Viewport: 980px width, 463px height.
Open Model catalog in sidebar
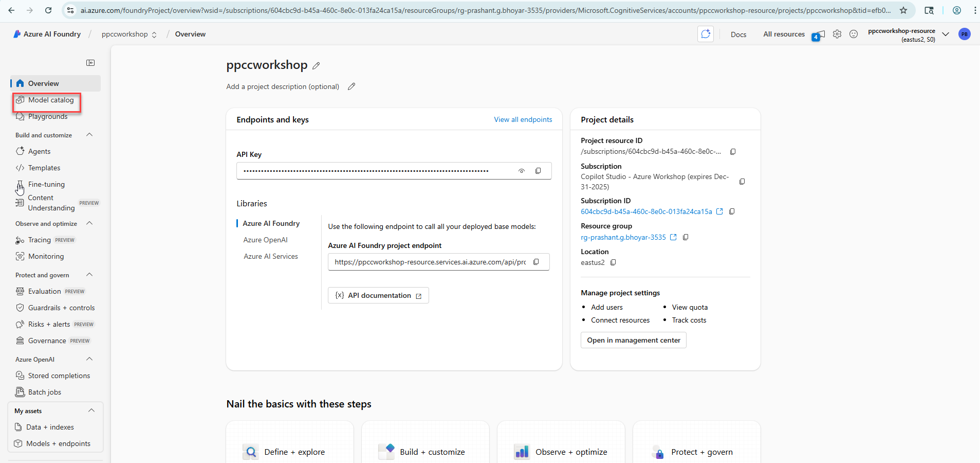coord(51,100)
